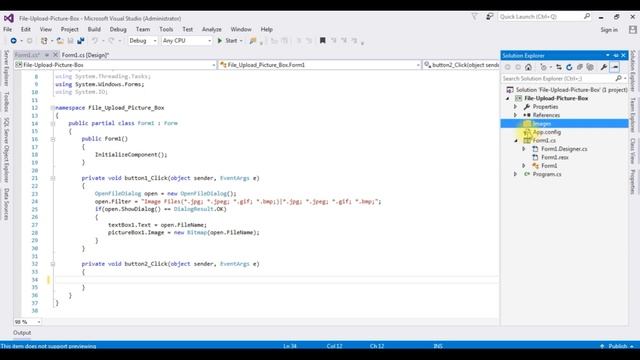Click the Navigate Backward toolbar icon
This screenshot has height=360, width=640.
pos(13,41)
